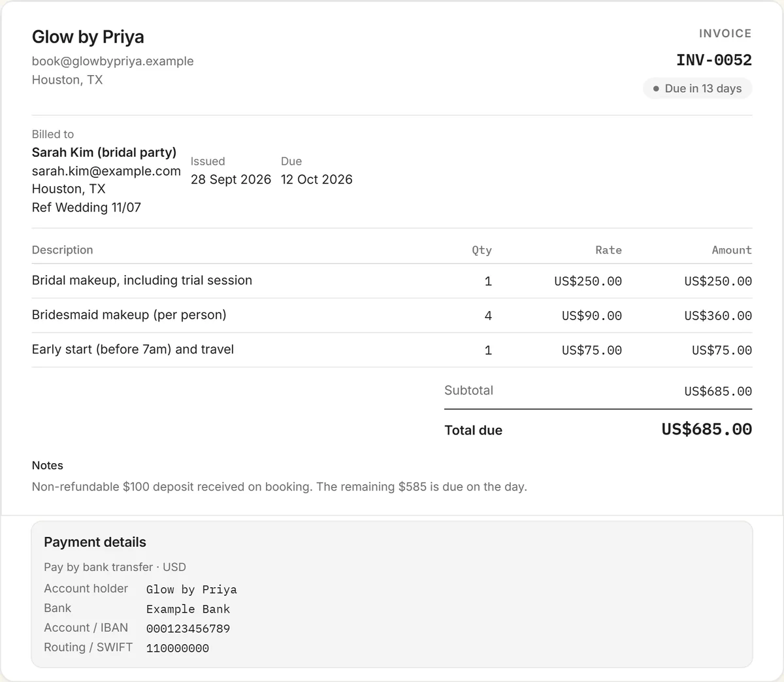Click the 'Billed to' label

[53, 134]
